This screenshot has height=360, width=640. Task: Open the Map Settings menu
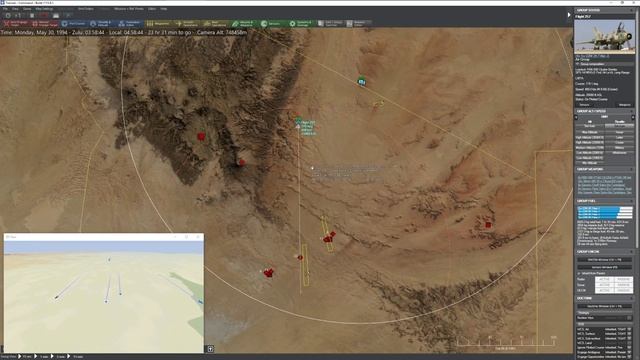point(44,9)
